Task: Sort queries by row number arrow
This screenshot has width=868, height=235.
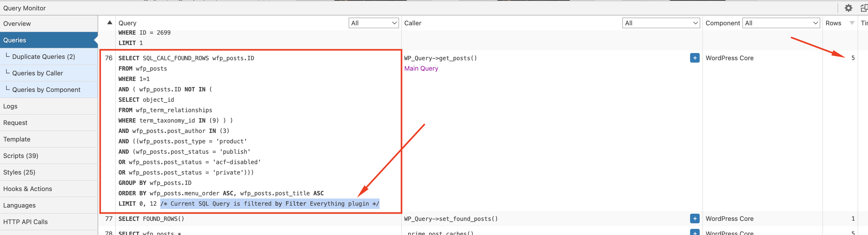Action: pyautogui.click(x=110, y=23)
